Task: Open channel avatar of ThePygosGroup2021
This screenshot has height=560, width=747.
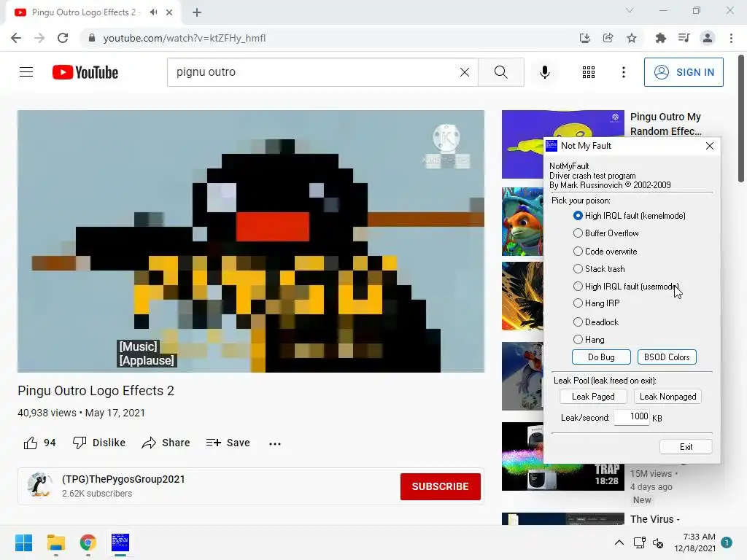Action: 39,485
